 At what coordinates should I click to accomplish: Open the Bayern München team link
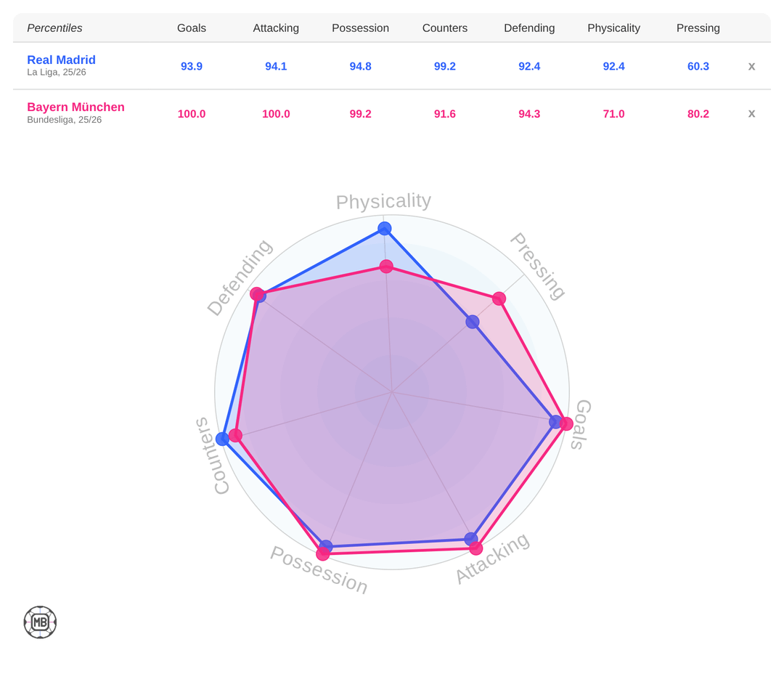pyautogui.click(x=75, y=107)
